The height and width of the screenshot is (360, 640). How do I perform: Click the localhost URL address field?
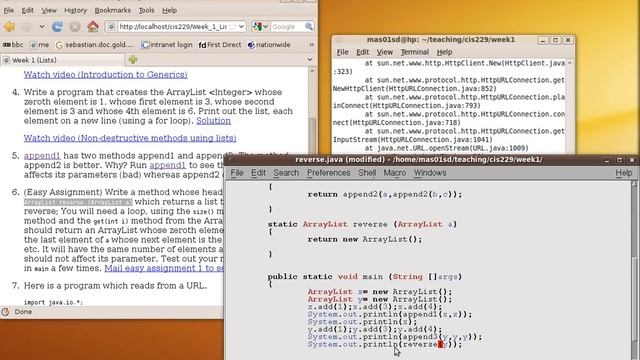(x=172, y=27)
